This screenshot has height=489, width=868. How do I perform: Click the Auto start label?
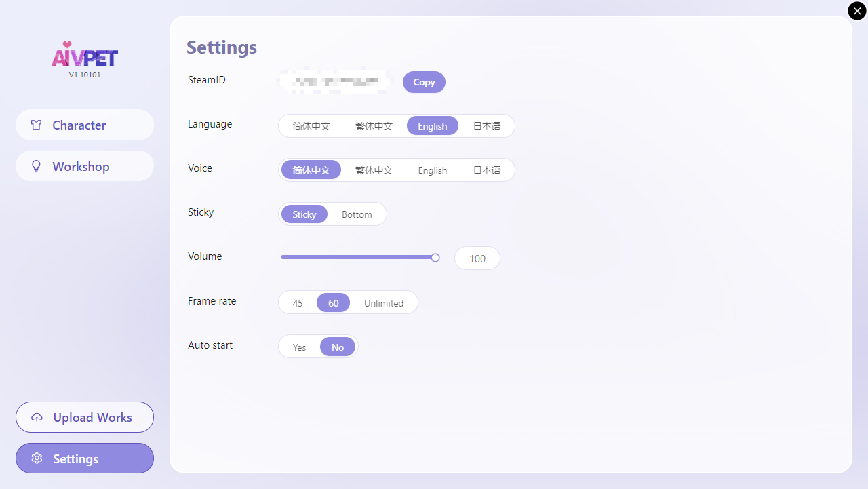[x=210, y=345]
